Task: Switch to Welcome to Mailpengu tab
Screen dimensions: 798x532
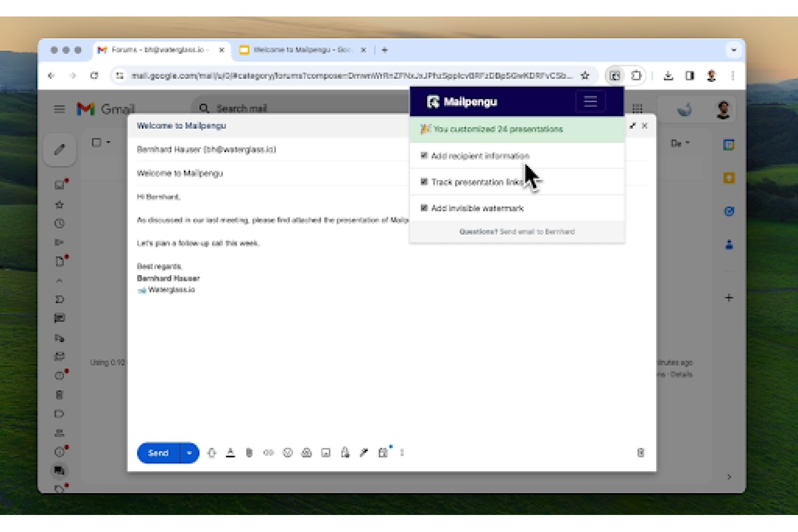Action: tap(303, 50)
